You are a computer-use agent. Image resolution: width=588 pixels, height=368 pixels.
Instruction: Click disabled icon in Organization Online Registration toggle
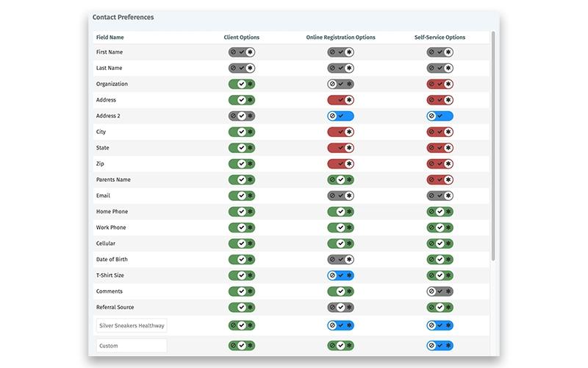point(332,84)
